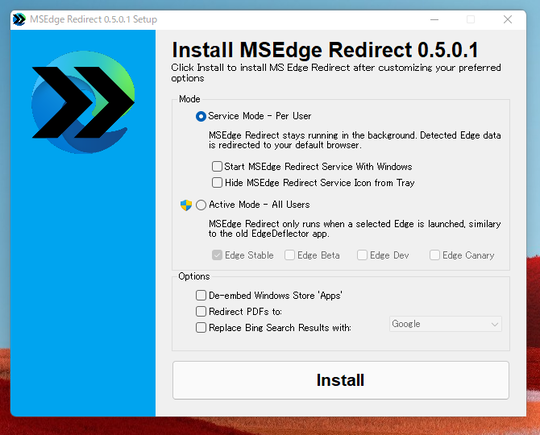
Task: Enable De-embed Windows Store 'Apps' option
Action: [x=201, y=296]
